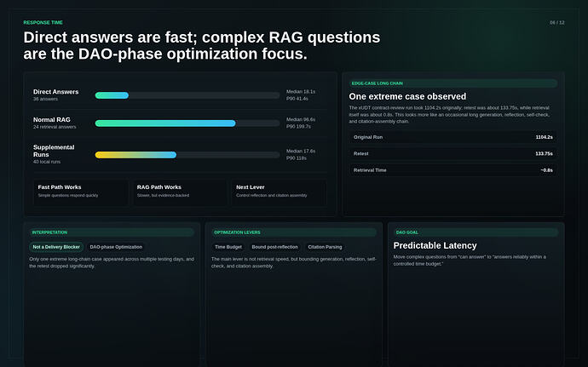Click the Predictable Latency heading
The height and width of the screenshot is (367, 588).
coord(435,245)
